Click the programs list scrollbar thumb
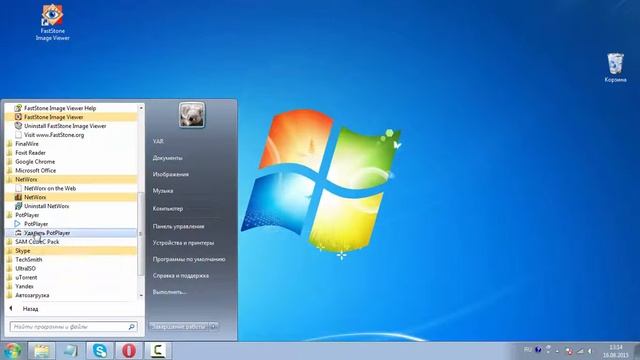The image size is (640, 360). point(141,233)
